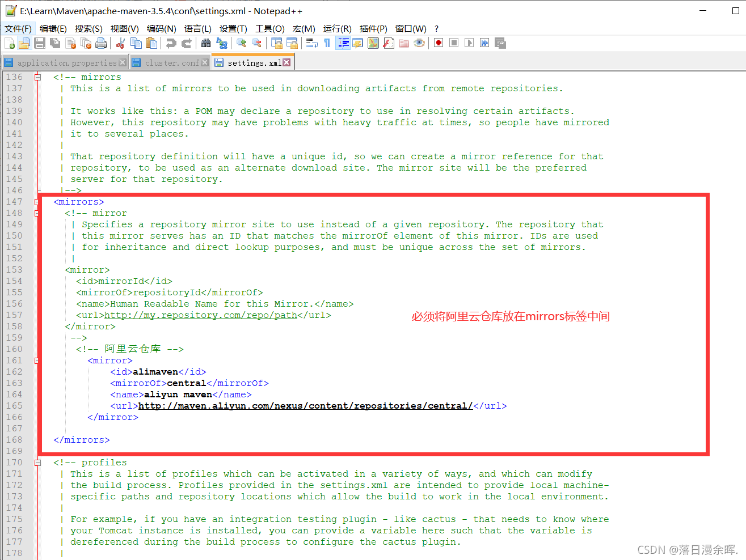This screenshot has width=746, height=560.
Task: Toggle word wrap in the toolbar
Action: click(312, 43)
